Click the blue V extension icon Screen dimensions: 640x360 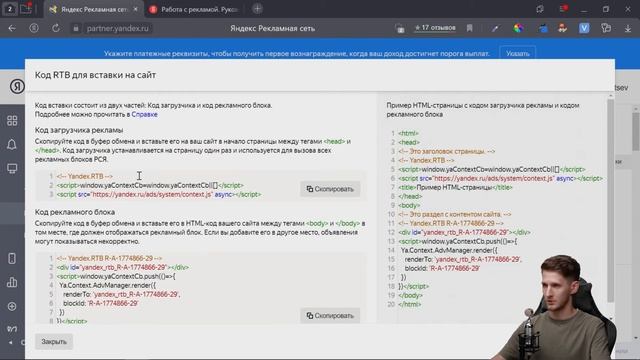pyautogui.click(x=584, y=28)
